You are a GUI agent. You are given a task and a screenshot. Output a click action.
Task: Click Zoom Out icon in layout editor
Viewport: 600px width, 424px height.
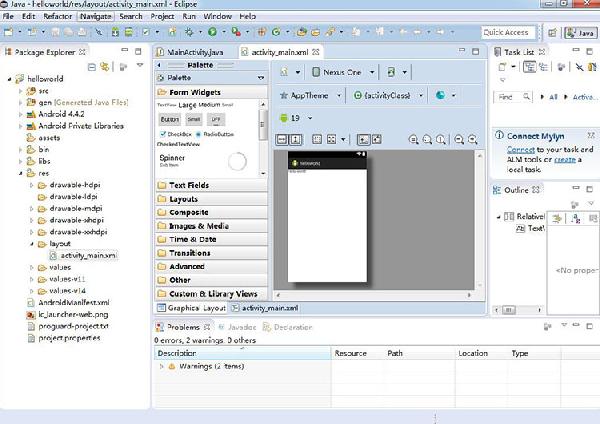459,140
